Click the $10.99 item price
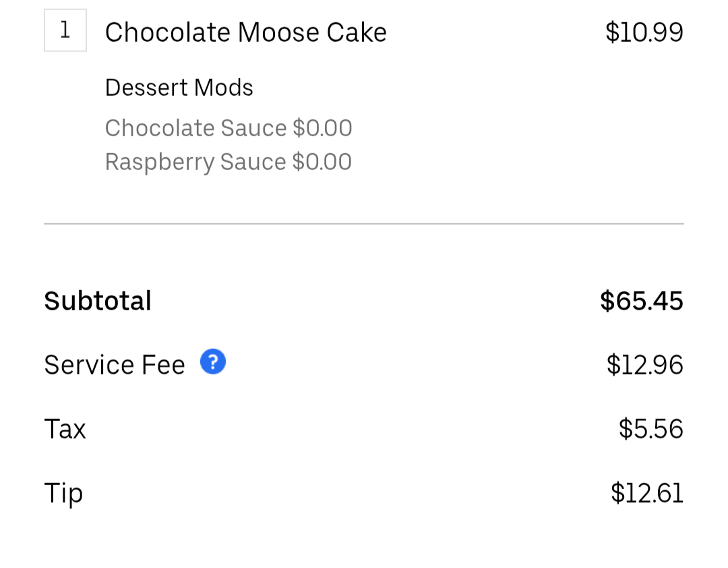Image resolution: width=728 pixels, height=568 pixels. pos(644,32)
